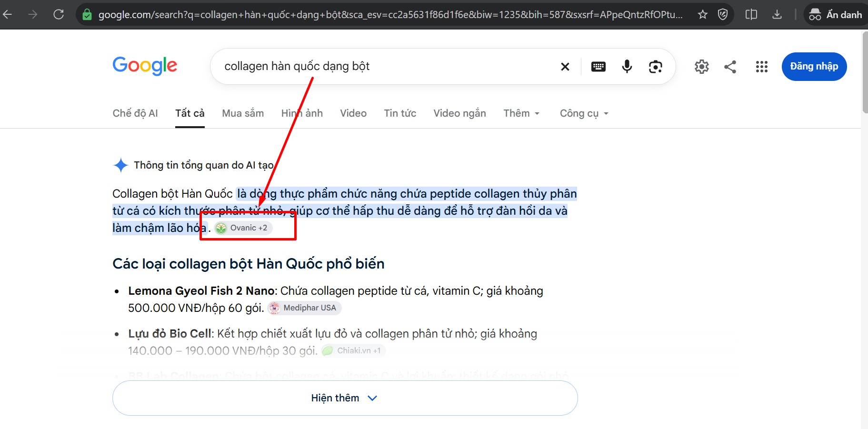Screen dimensions: 868x429
Task: Reload the page with refresh icon
Action: pyautogui.click(x=59, y=14)
